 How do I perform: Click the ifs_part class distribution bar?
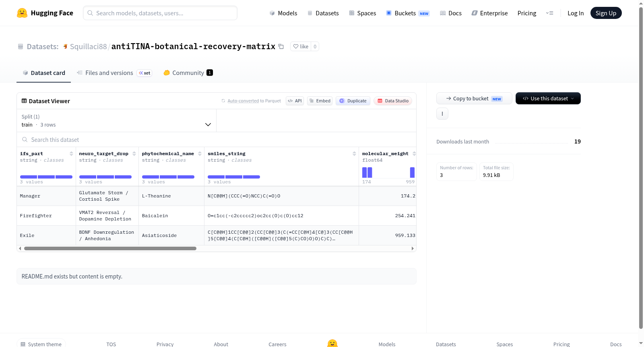46,177
